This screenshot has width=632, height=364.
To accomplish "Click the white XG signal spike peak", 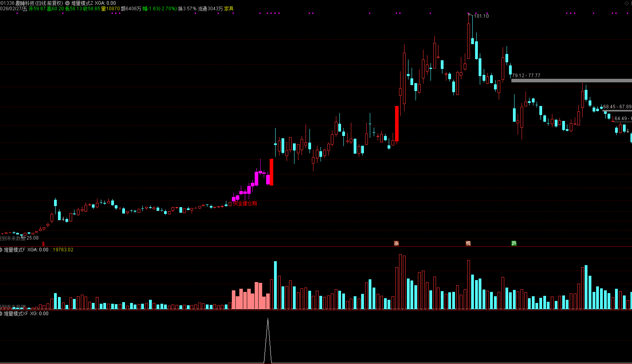I will [268, 319].
